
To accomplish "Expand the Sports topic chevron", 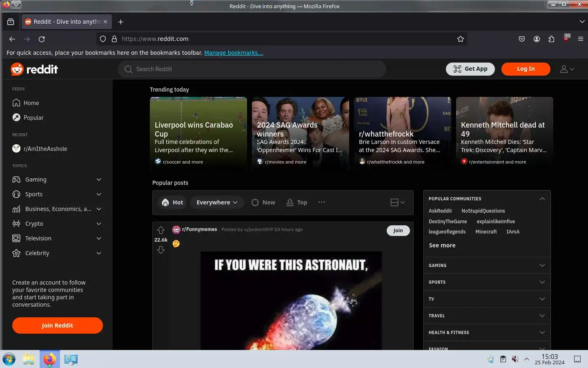I will [x=99, y=194].
